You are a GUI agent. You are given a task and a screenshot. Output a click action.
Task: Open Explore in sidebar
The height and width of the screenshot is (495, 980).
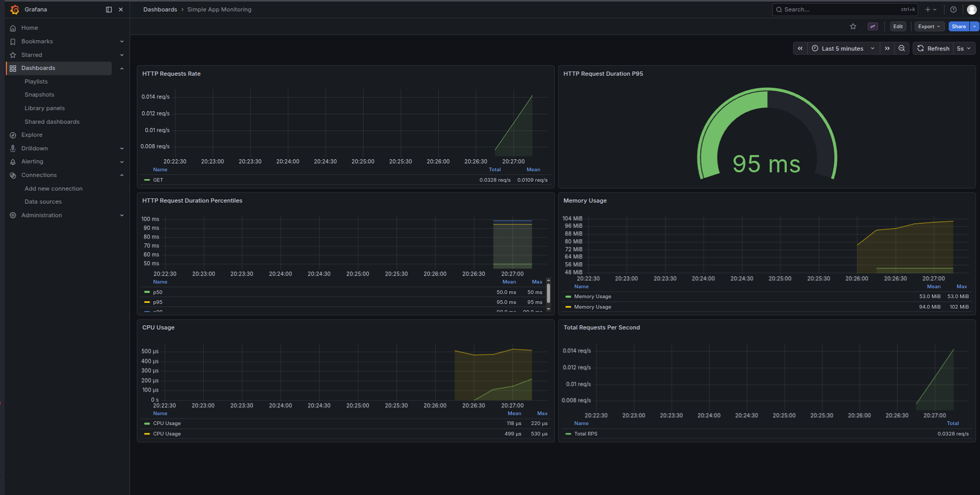tap(32, 135)
